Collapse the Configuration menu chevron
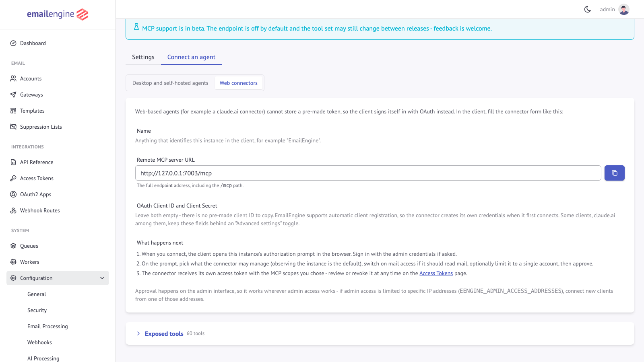The height and width of the screenshot is (362, 644). (x=102, y=278)
